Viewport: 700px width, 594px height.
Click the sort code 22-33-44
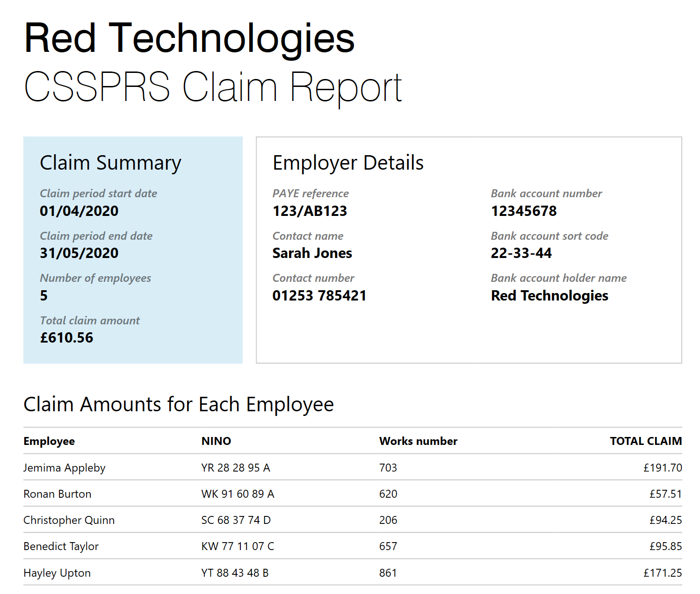521,253
